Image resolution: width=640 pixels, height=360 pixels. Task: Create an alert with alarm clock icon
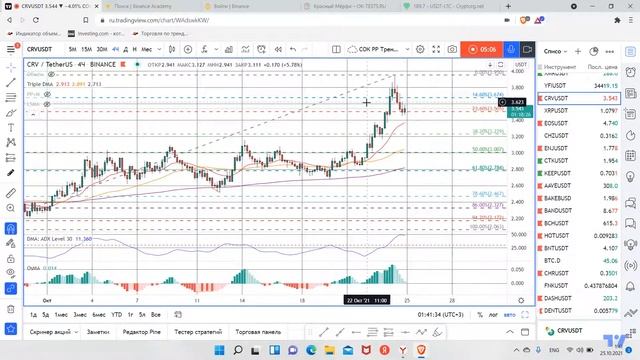tap(261, 49)
